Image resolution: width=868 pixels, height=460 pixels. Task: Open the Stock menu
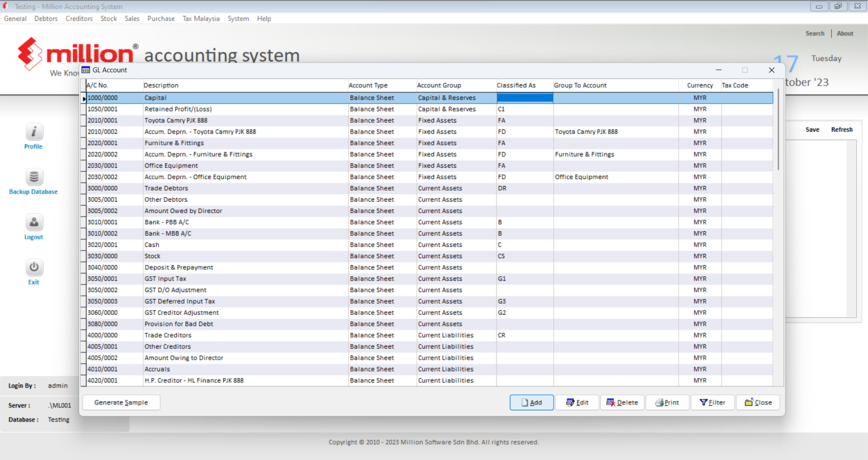(108, 19)
